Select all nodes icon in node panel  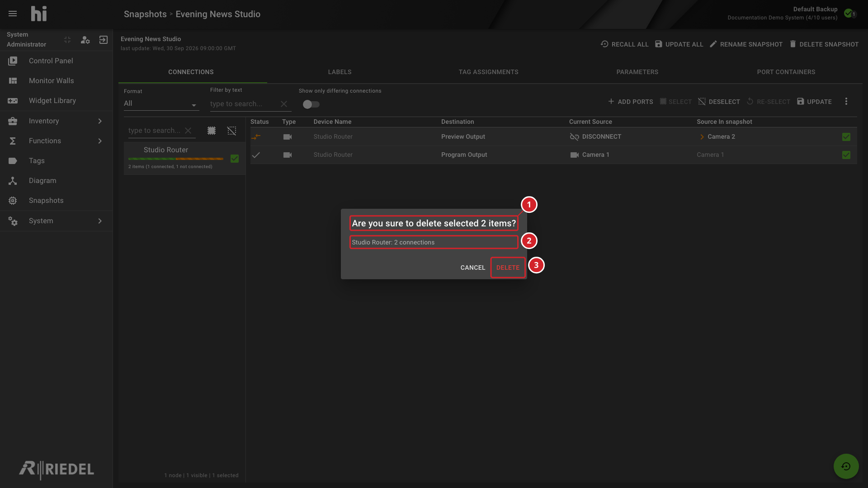212,131
